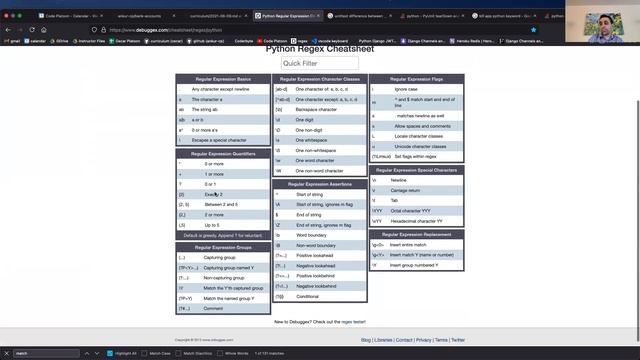Close the Python Regular Expression tab
The height and width of the screenshot is (360, 640).
coord(318,16)
